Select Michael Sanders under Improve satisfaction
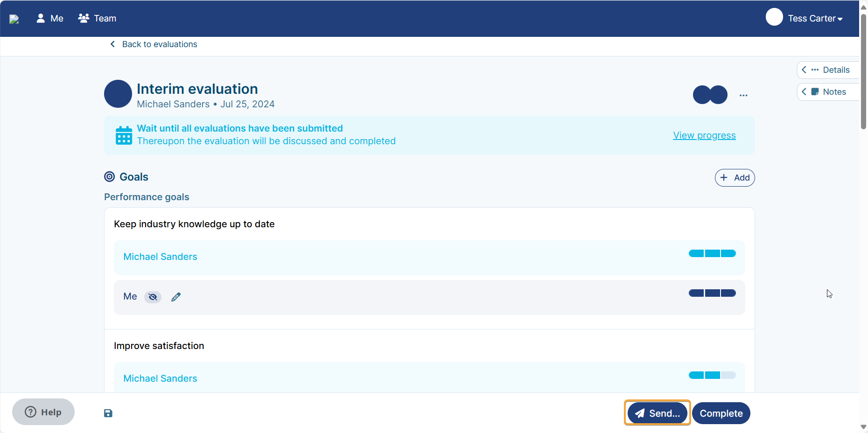This screenshot has height=433, width=868. 160,378
